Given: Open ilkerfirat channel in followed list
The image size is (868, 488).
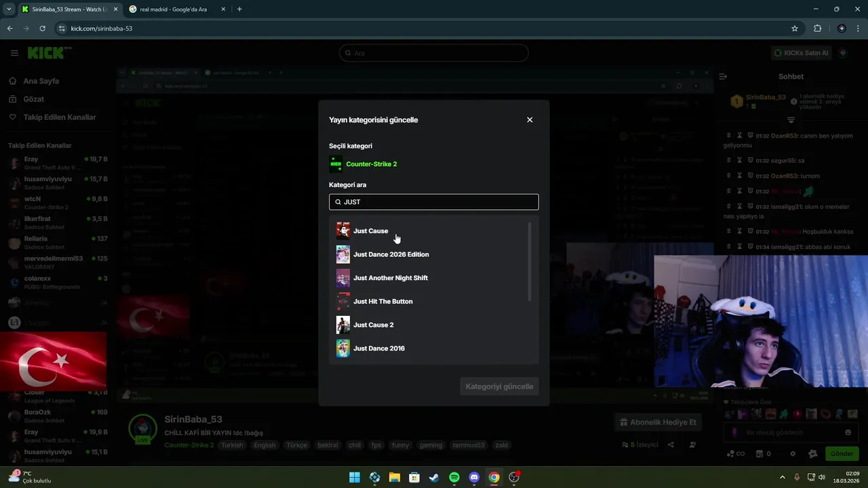Looking at the screenshot, I should [x=58, y=223].
